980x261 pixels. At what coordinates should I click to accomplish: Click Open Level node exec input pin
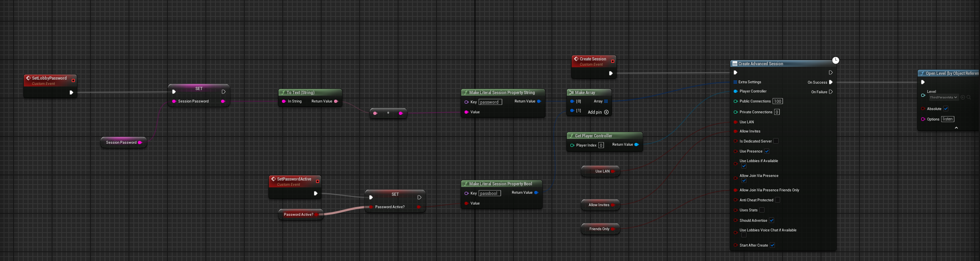pos(923,82)
